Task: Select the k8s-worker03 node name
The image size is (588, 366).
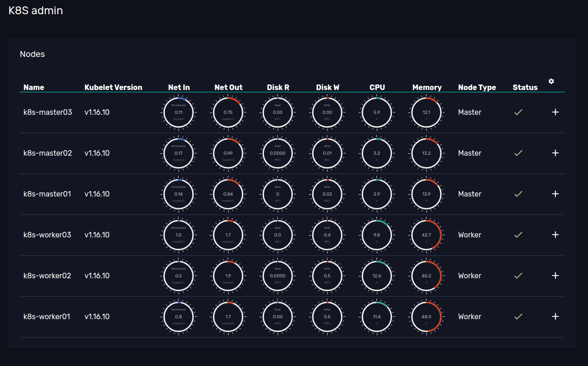Action: [47, 235]
